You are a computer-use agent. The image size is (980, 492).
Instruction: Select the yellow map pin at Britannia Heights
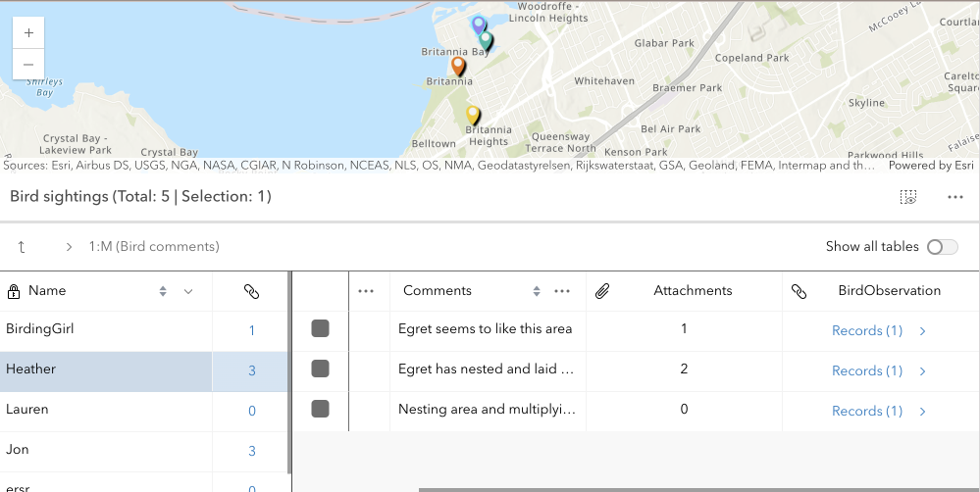coord(473,116)
